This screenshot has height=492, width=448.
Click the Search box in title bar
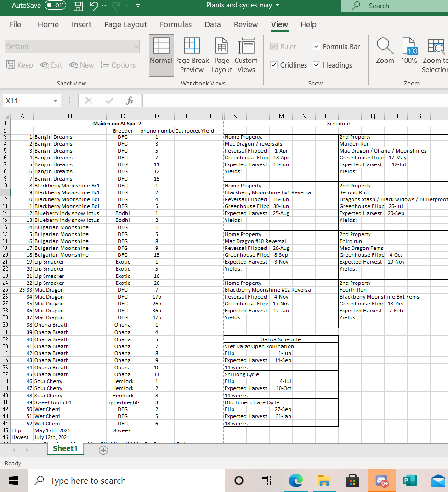(395, 6)
